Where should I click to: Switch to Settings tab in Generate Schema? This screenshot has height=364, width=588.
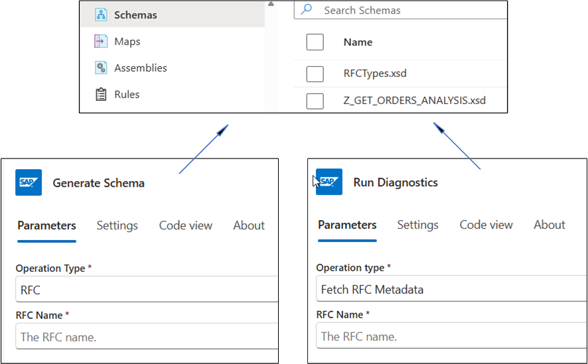click(117, 225)
